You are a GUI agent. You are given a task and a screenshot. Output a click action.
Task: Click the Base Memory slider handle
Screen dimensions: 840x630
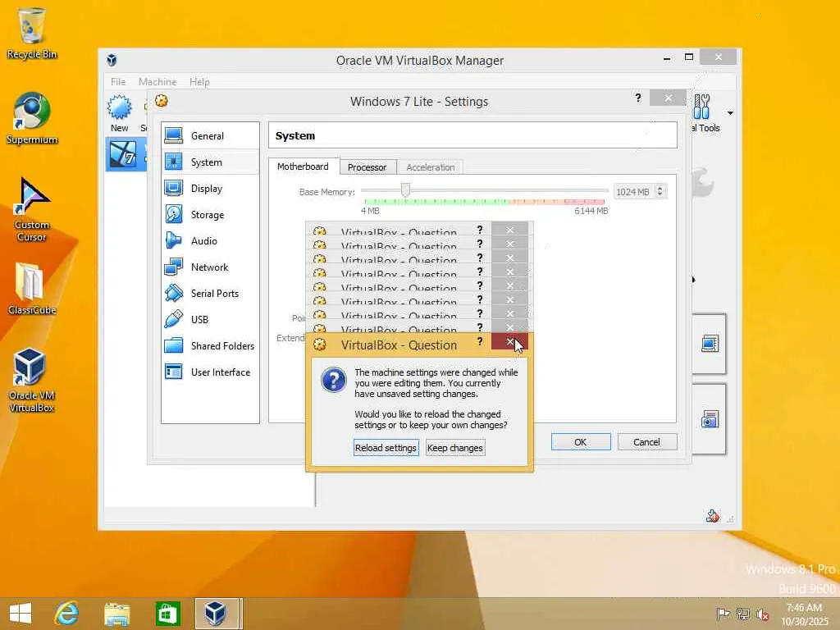coord(405,189)
